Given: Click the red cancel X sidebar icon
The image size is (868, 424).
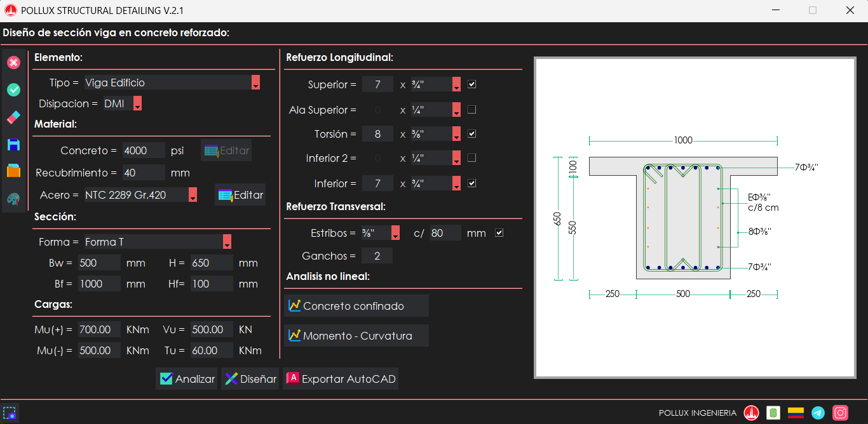Looking at the screenshot, I should pos(13,62).
